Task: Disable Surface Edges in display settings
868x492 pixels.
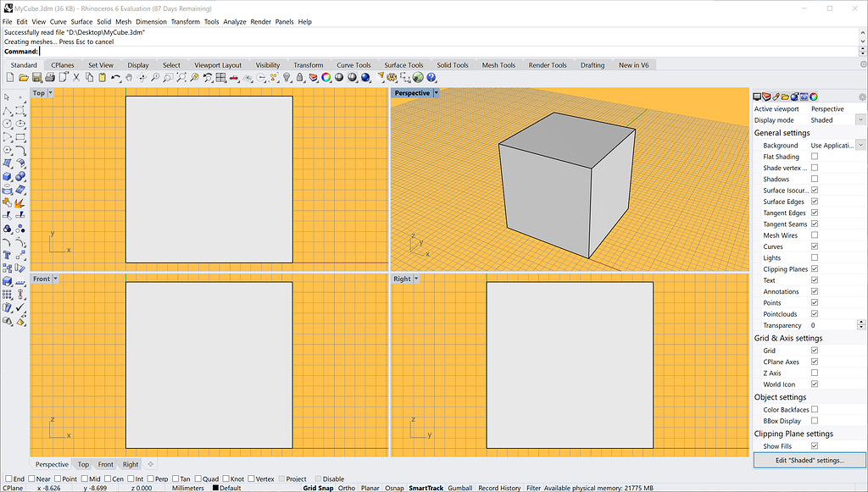Action: (x=815, y=202)
